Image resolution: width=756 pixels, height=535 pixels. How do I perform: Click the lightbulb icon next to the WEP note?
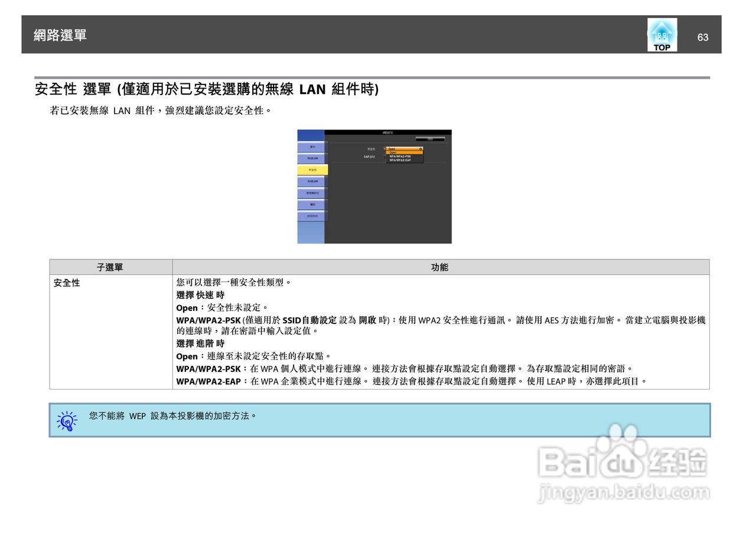(67, 421)
